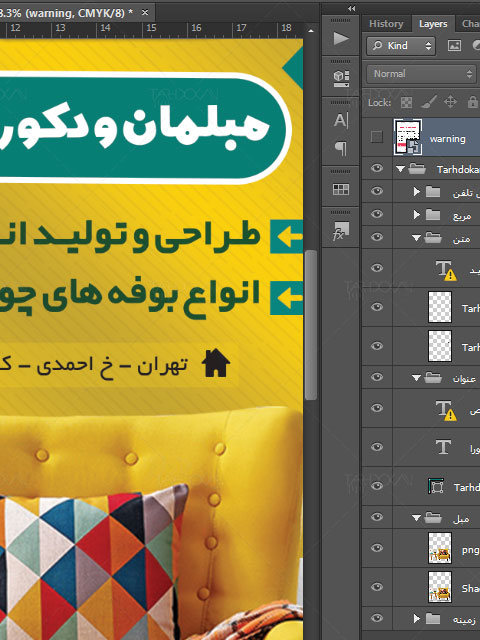Show the hidden warning layer
Image resolution: width=480 pixels, height=640 pixels.
click(x=377, y=137)
